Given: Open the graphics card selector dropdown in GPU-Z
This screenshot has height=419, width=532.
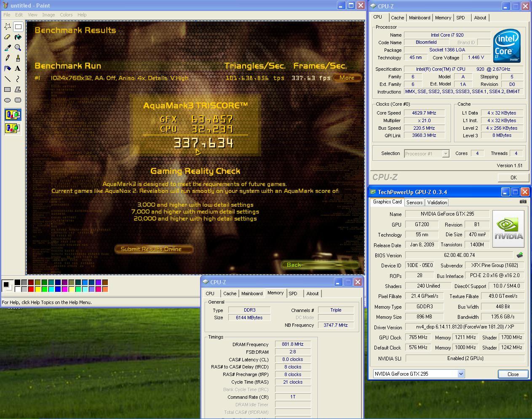Looking at the screenshot, I should (461, 374).
